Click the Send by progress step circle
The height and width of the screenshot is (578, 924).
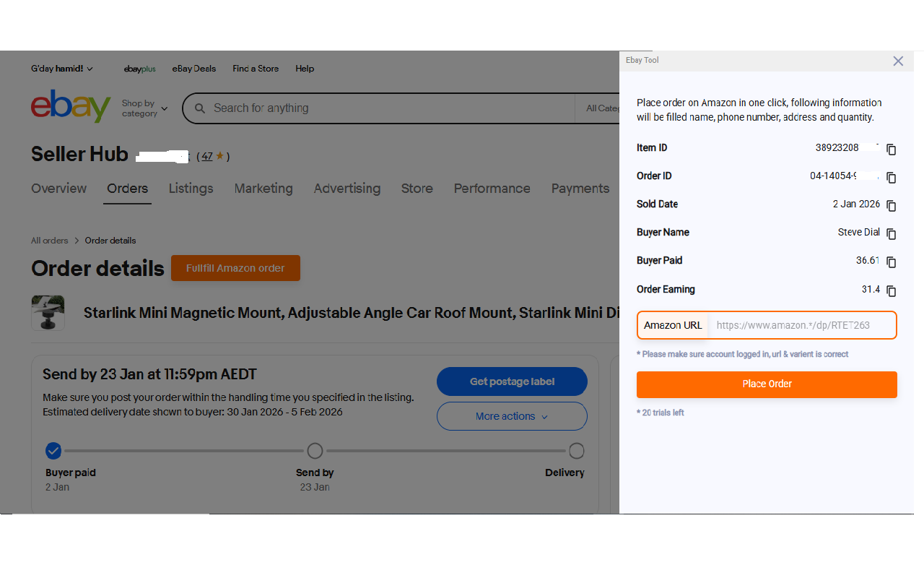point(315,452)
